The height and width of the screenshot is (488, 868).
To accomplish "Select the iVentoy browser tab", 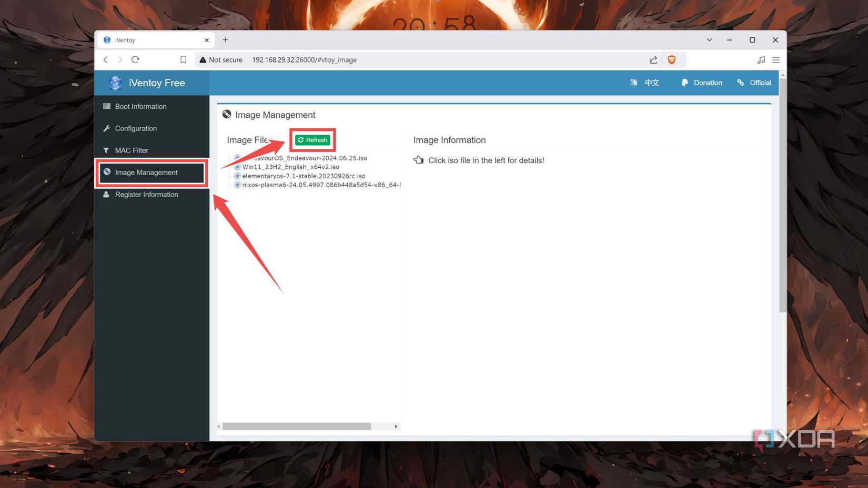I will click(156, 40).
